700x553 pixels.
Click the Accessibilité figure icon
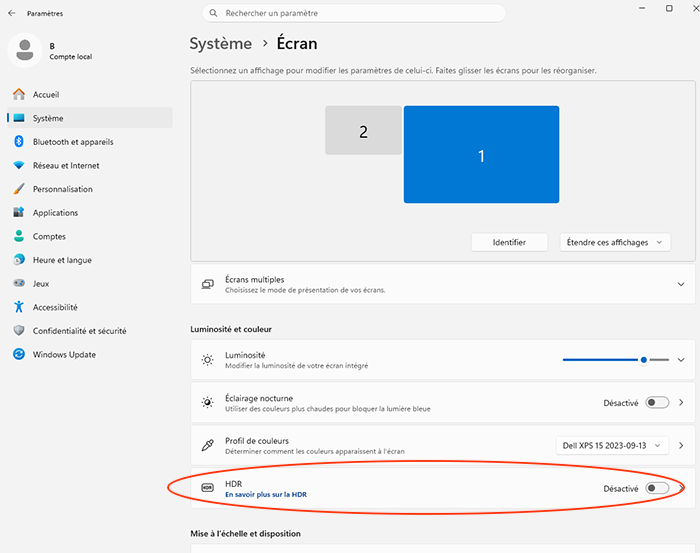19,307
